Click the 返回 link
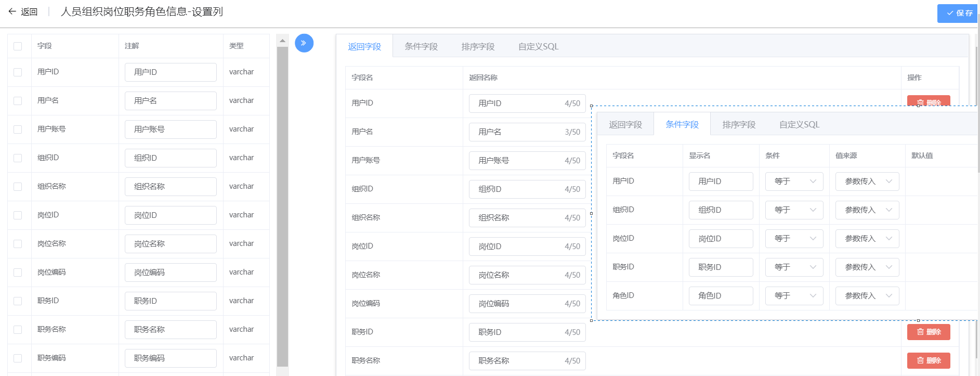This screenshot has height=376, width=980. [x=29, y=12]
